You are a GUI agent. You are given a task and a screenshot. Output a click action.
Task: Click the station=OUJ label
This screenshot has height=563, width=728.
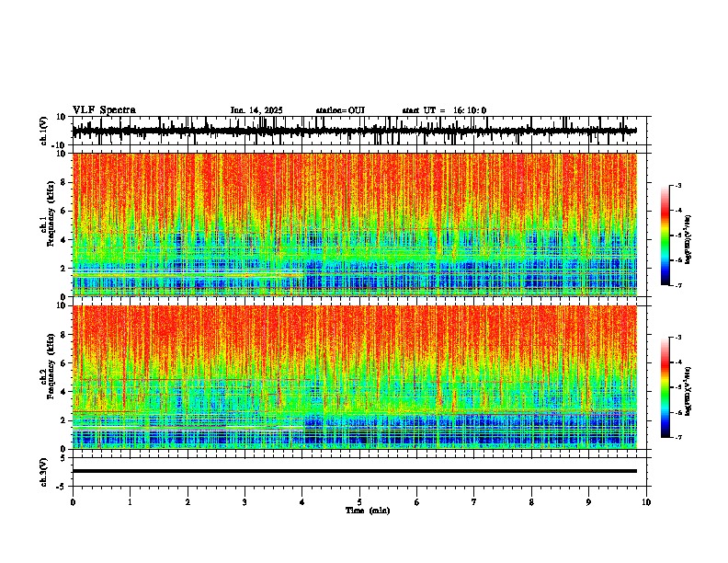340,110
